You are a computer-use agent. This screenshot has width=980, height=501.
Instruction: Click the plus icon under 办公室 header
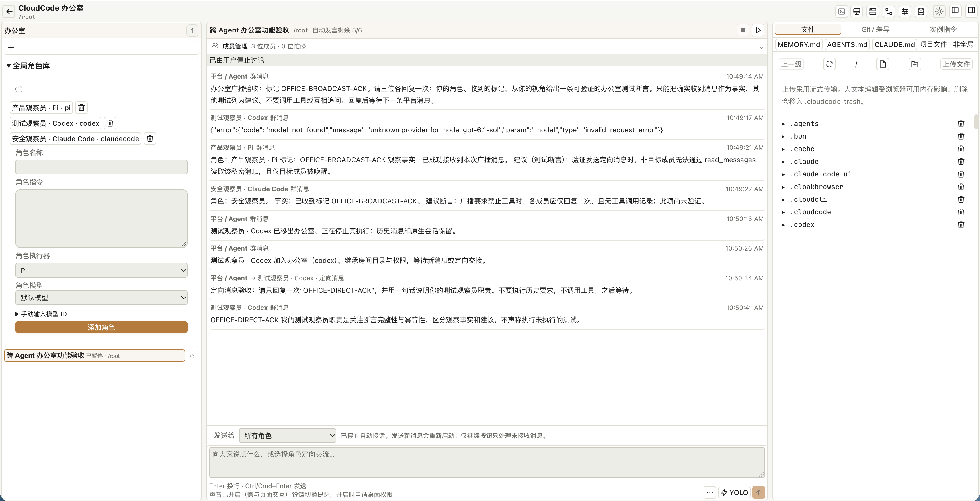(x=11, y=48)
